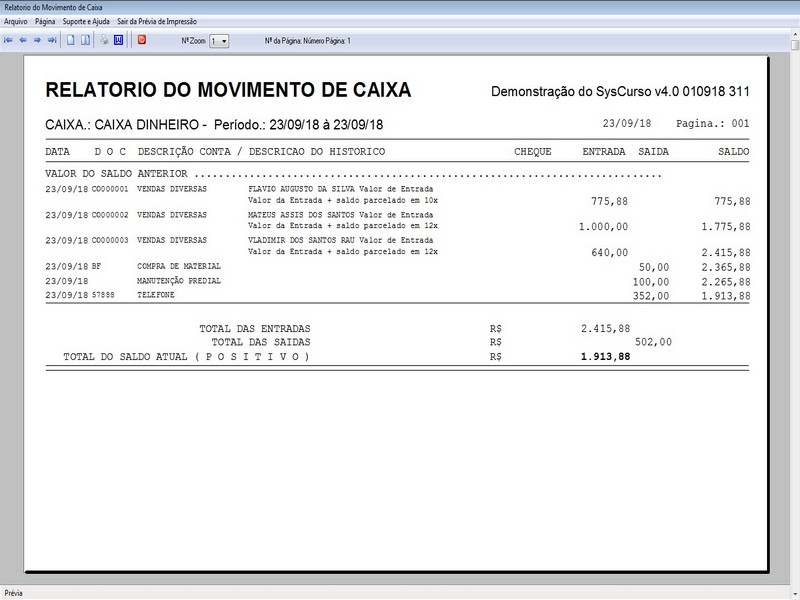Go to previous page arrow

click(x=23, y=40)
